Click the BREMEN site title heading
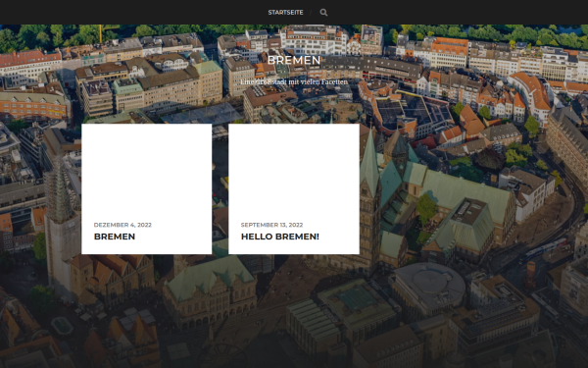Screen dimensions: 588x368 pyautogui.click(x=294, y=60)
